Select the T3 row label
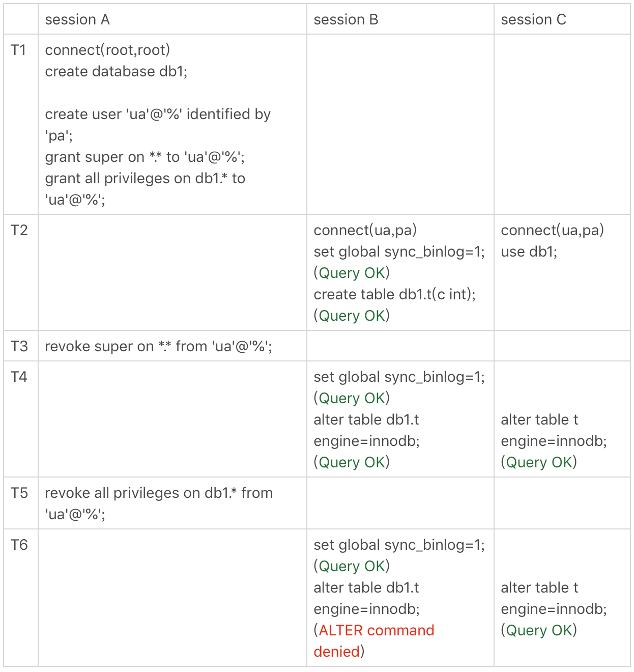This screenshot has width=634, height=672. [19, 346]
